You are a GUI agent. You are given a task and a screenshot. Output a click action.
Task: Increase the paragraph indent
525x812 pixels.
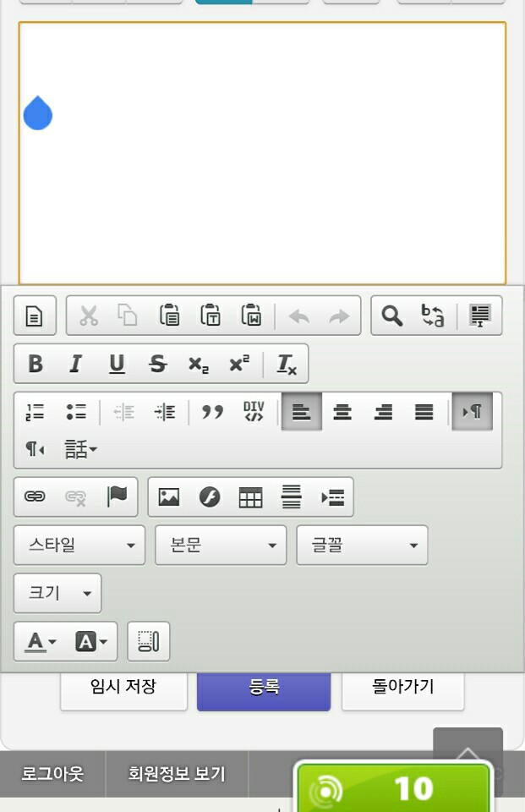pos(165,412)
